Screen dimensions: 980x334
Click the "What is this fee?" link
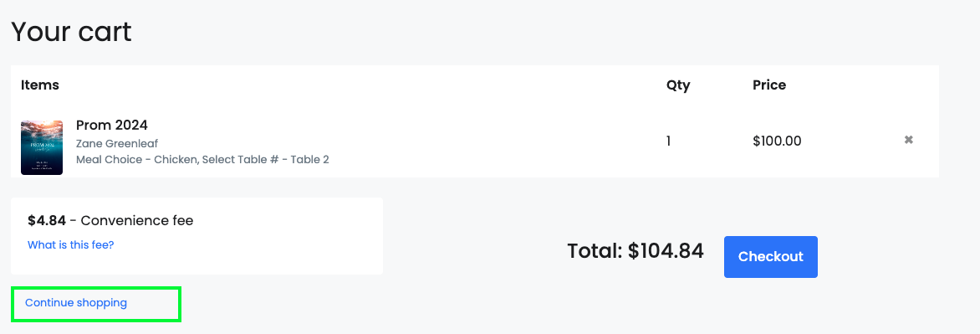[x=70, y=244]
